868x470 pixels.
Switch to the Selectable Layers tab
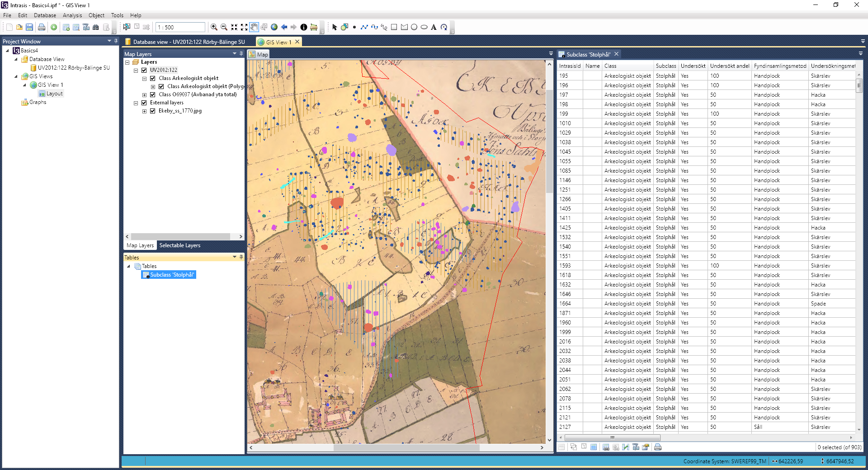point(179,245)
